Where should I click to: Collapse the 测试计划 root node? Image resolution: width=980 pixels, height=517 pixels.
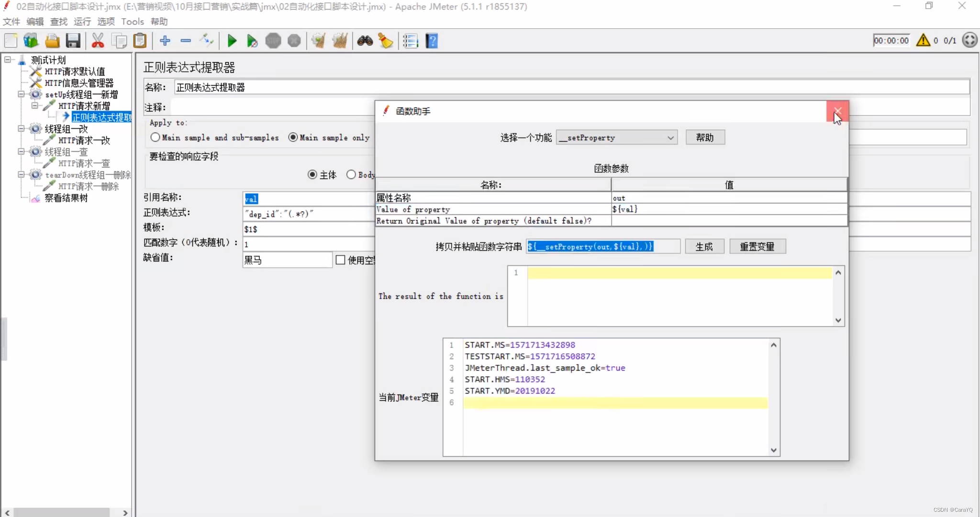tap(8, 60)
